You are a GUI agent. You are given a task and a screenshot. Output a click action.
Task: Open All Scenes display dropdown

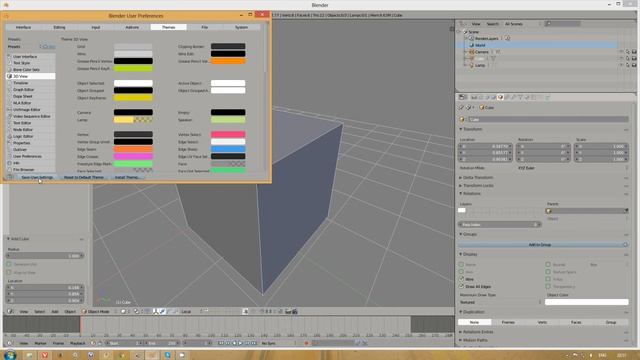522,24
